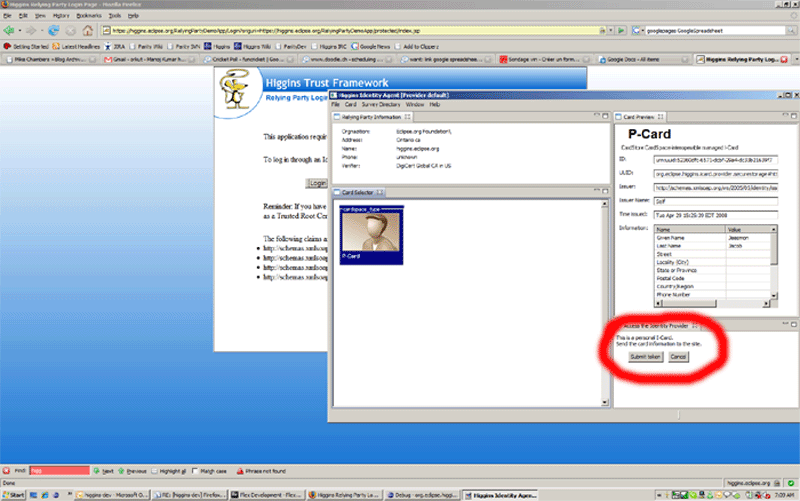
Task: Close the Find bar with the red X
Action: coord(6,471)
